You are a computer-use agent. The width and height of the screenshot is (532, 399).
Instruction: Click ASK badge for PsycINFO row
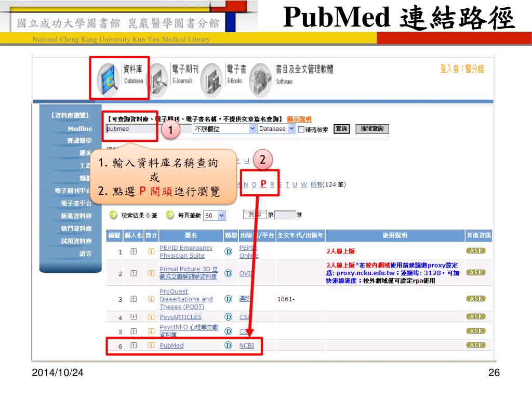coord(476,331)
